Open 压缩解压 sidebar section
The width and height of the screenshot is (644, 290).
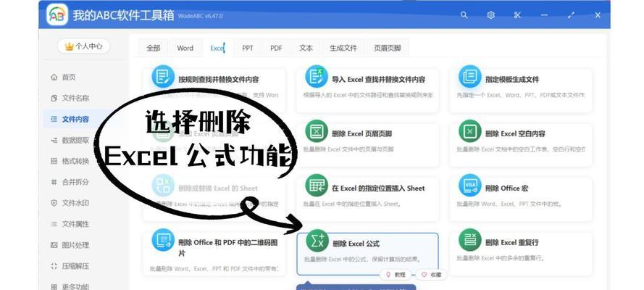click(75, 266)
